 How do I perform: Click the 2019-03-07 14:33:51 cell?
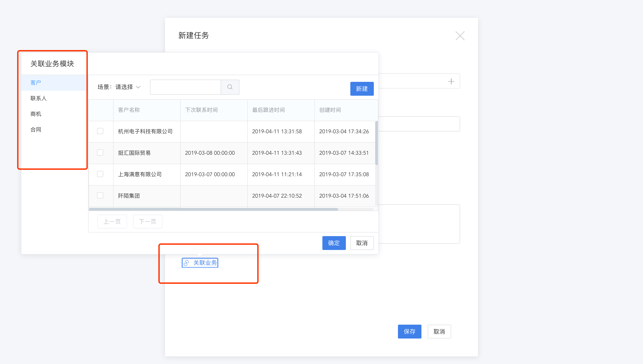coord(345,153)
